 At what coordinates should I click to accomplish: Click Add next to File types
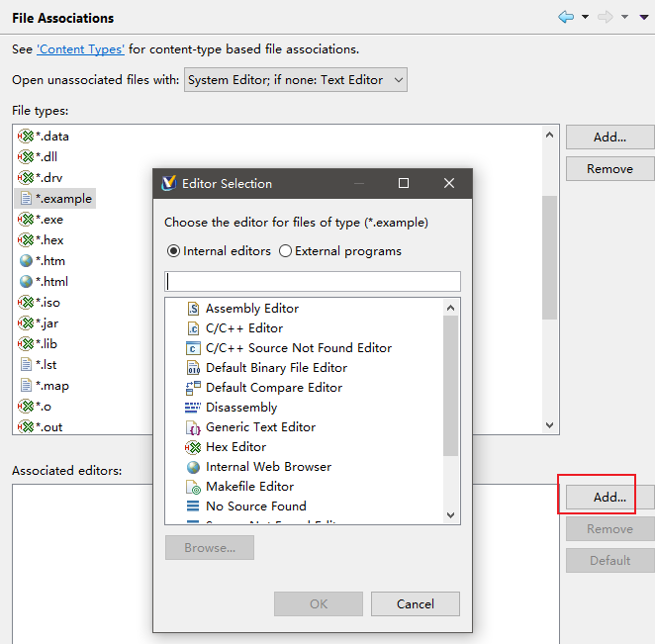click(x=609, y=137)
